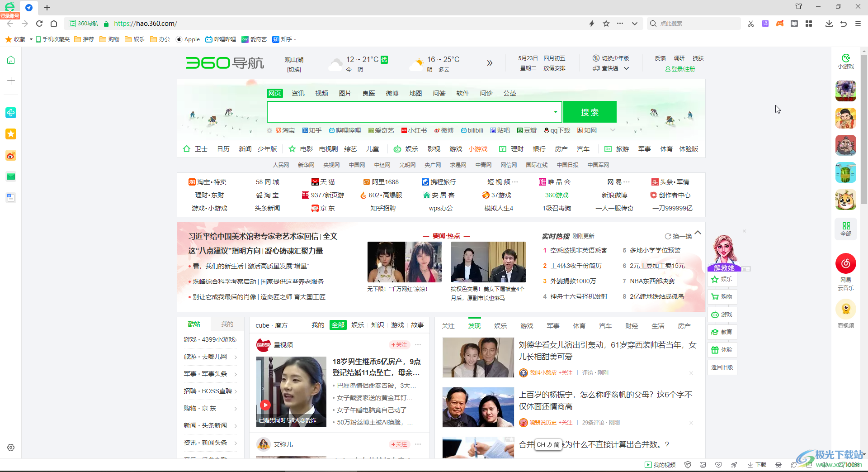
Task: Open 淘宝·特卖 site link
Action: [x=208, y=182]
